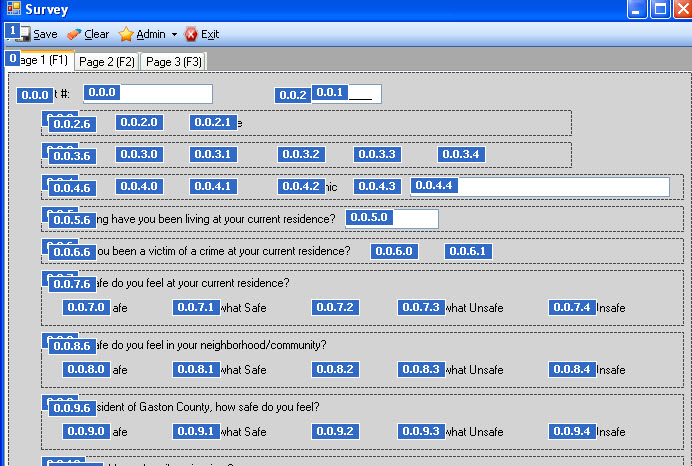The width and height of the screenshot is (692, 466).
Task: Select '...what Unsafe' for Gaston County question
Action: [x=451, y=431]
